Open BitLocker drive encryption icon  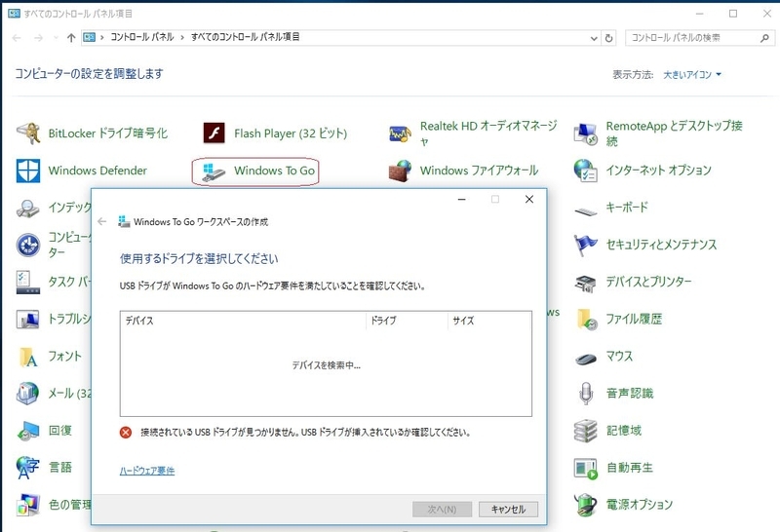click(28, 133)
